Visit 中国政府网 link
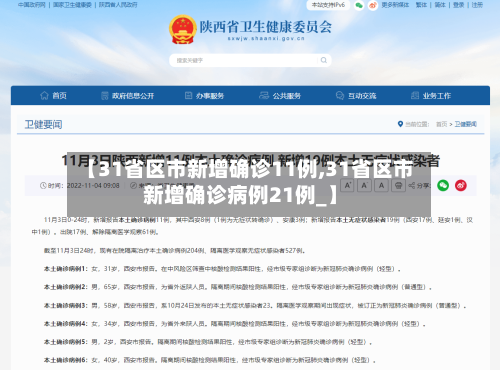 [x=32, y=5]
